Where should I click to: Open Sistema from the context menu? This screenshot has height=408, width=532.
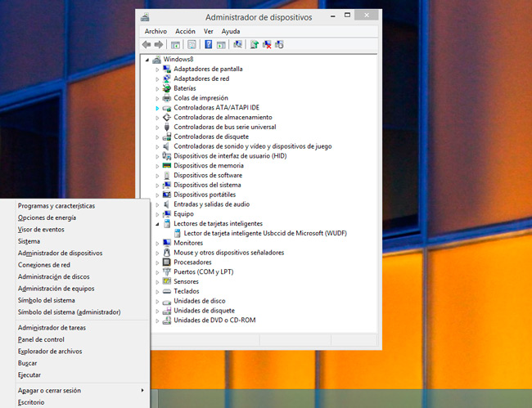click(x=29, y=241)
